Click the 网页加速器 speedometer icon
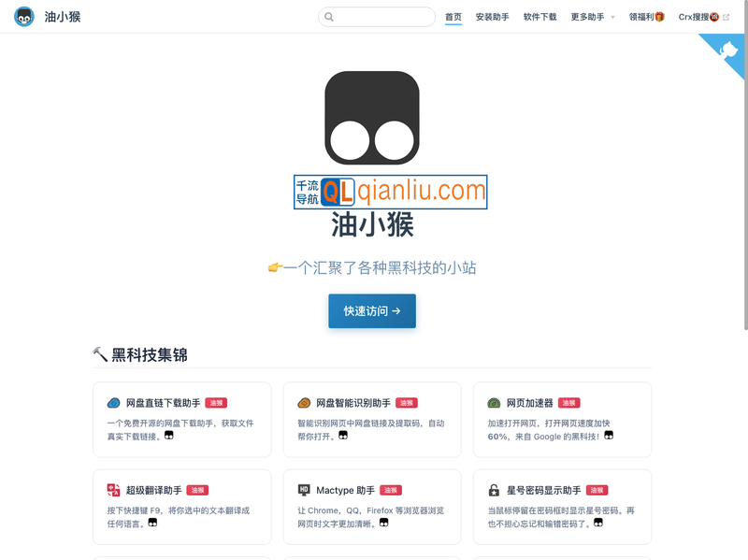This screenshot has height=560, width=748. pos(494,403)
